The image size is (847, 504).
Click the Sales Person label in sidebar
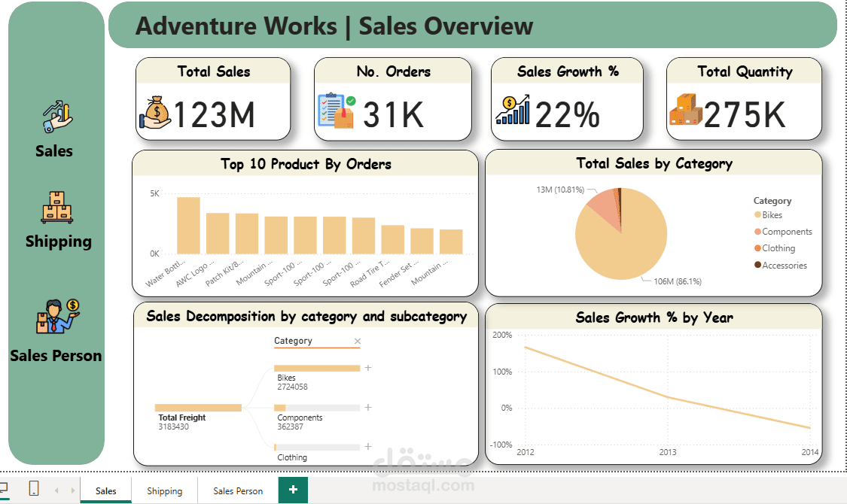[56, 356]
